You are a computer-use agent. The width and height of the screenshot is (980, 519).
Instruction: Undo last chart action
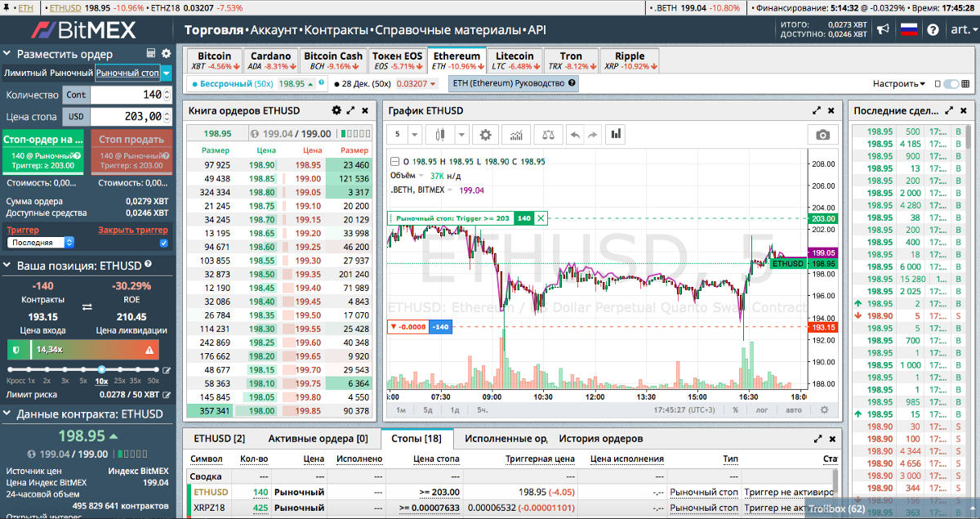click(574, 134)
